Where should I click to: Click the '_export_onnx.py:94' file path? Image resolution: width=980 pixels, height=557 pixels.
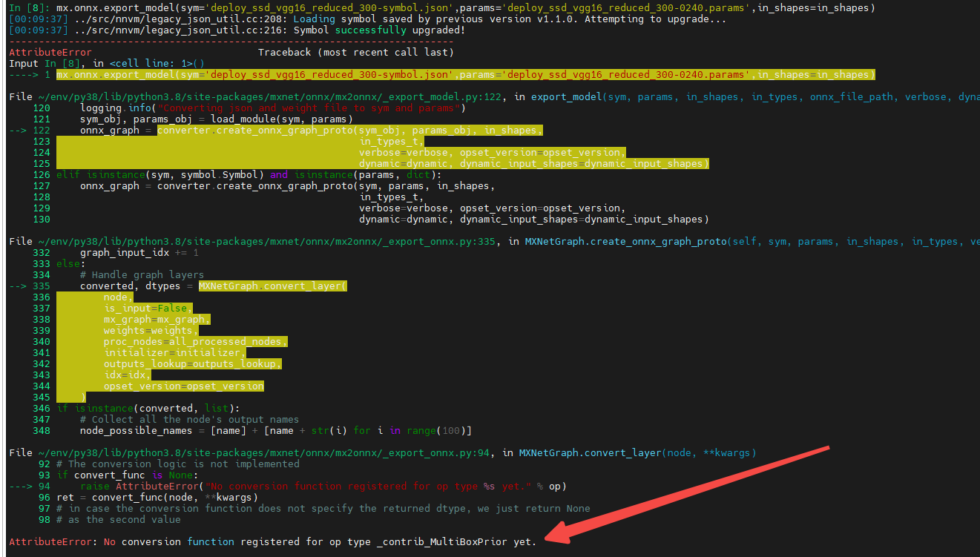[x=264, y=452]
